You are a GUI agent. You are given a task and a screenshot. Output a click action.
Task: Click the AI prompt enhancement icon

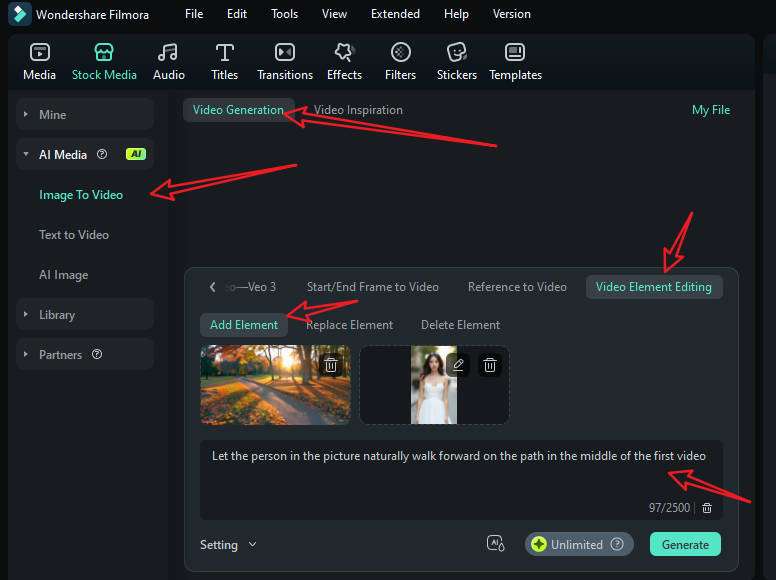(495, 544)
